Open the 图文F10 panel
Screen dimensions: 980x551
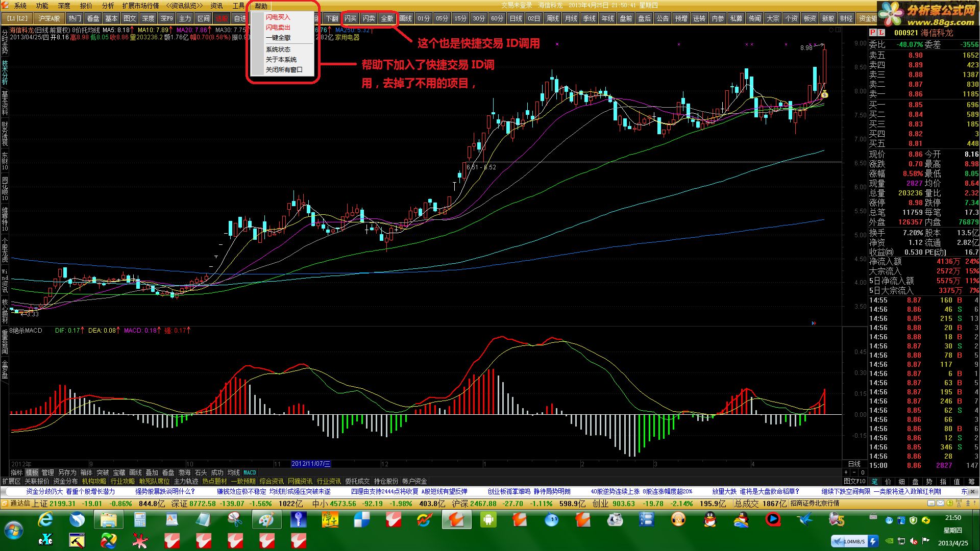[854, 482]
